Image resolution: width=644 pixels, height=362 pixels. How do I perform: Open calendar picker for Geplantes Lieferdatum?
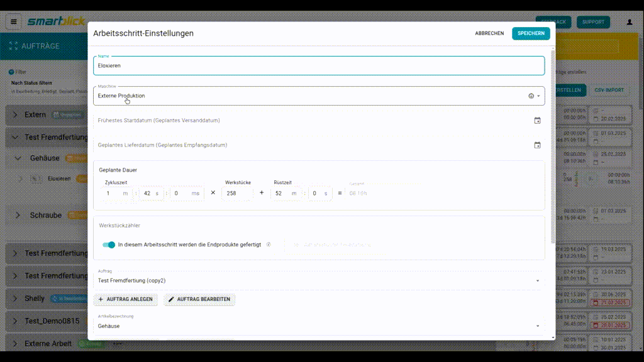(537, 145)
